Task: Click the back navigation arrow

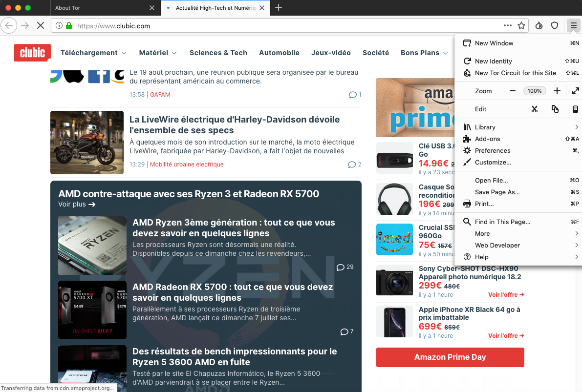Action: tap(9, 25)
